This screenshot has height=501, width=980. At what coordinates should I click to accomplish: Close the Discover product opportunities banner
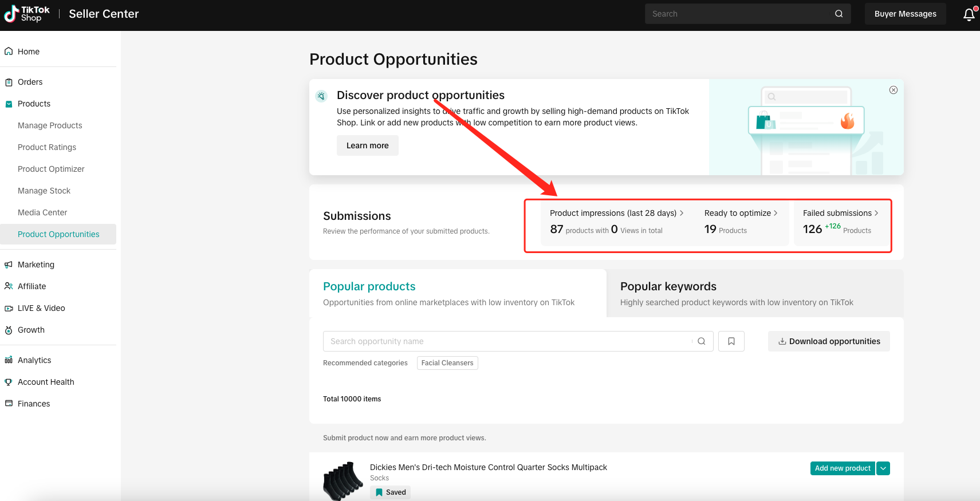893,90
